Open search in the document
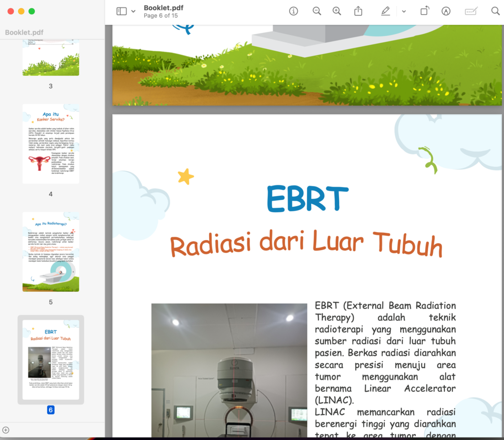The height and width of the screenshot is (440, 504). pyautogui.click(x=495, y=11)
